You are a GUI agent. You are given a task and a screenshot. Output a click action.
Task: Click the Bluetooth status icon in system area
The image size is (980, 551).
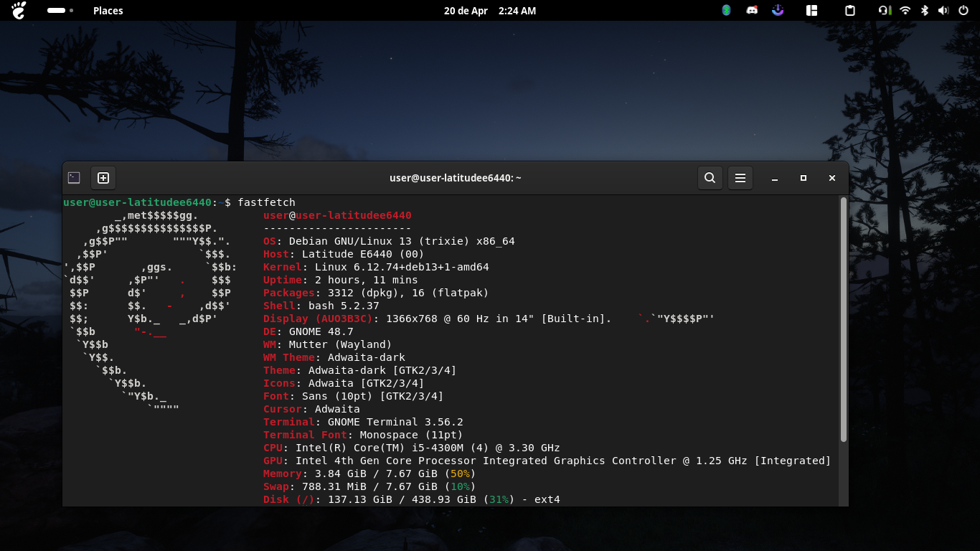(925, 11)
